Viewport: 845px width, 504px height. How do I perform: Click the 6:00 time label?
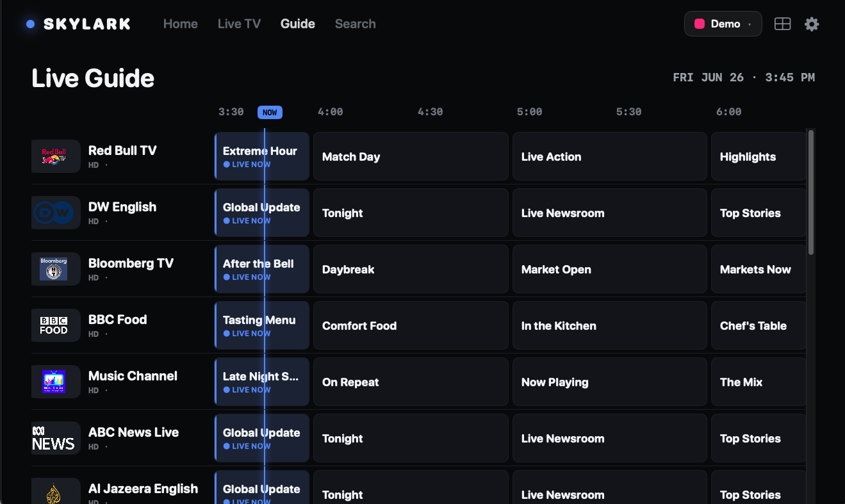pos(729,112)
